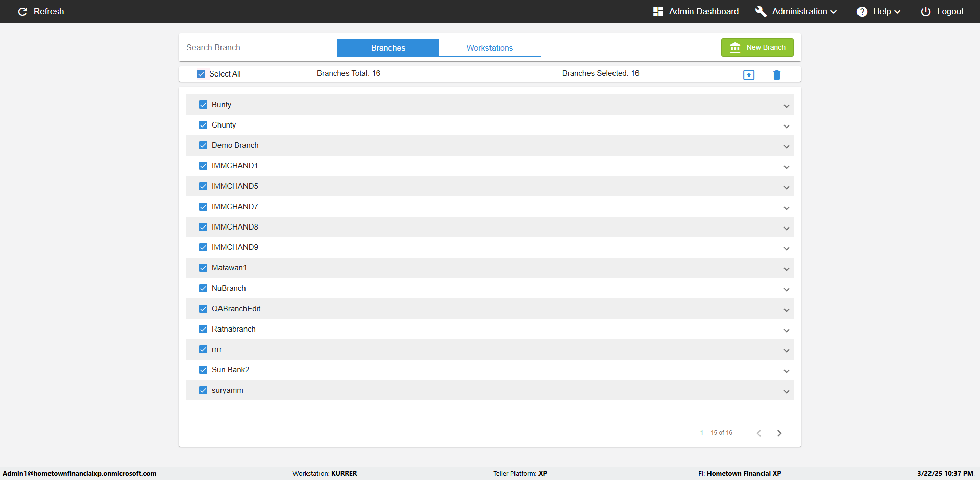The width and height of the screenshot is (980, 480).
Task: Click the Logout power icon
Action: (x=926, y=11)
